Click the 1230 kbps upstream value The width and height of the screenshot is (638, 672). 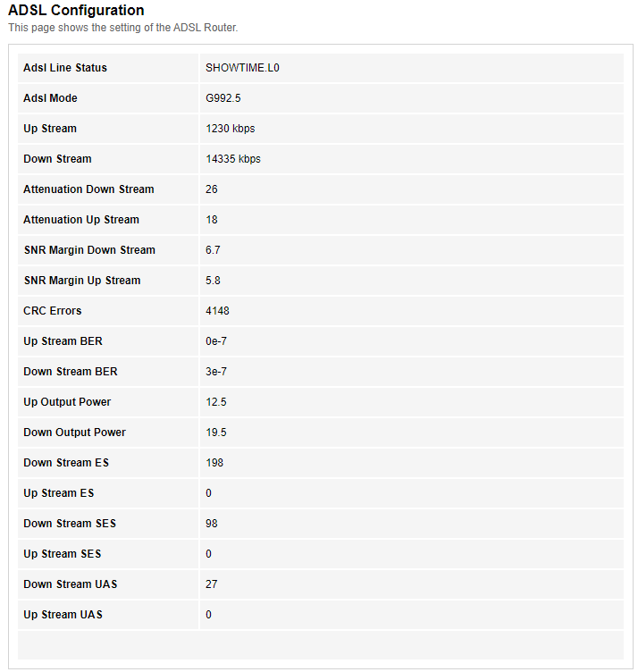[231, 129]
